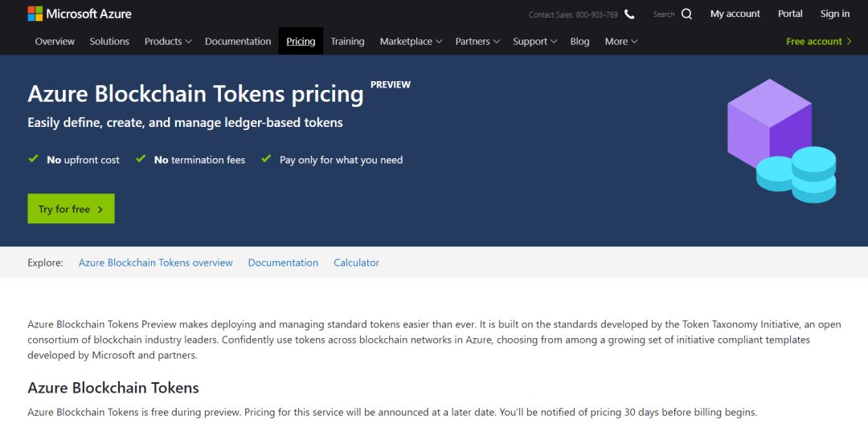Click the Sign in link
Viewport: 868px width, 448px height.
pyautogui.click(x=835, y=14)
